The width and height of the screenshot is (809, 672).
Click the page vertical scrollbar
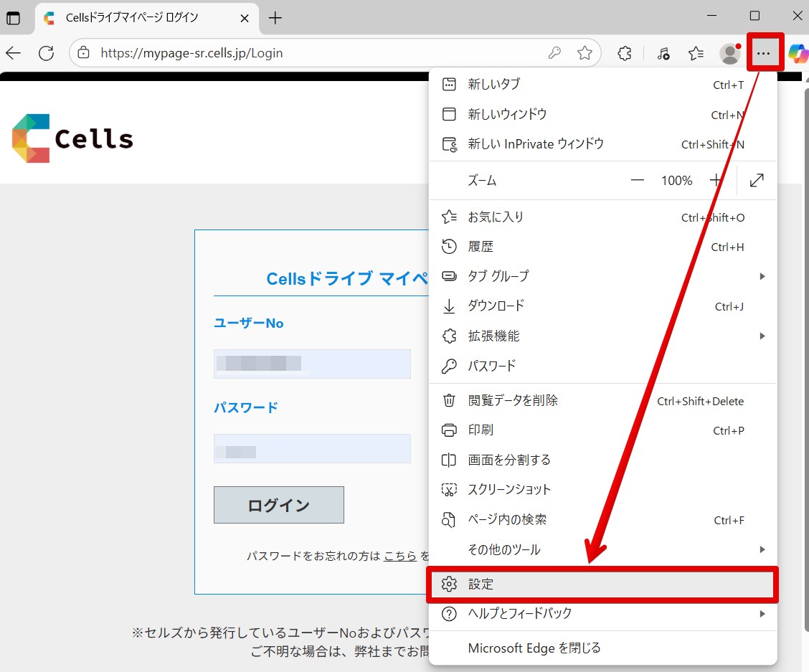click(x=806, y=361)
